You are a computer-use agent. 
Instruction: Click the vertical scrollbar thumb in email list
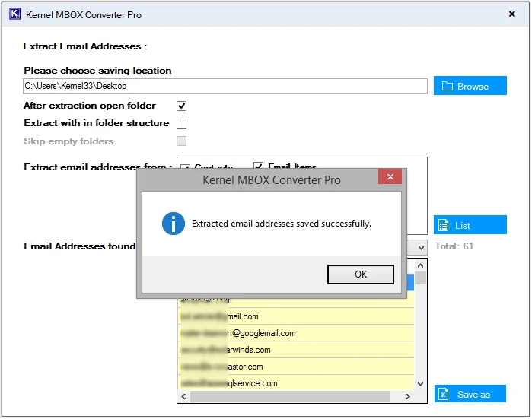tap(420, 278)
